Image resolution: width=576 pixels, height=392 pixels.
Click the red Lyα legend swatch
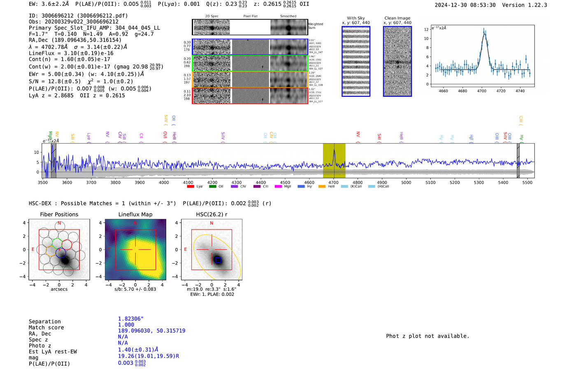(190, 186)
